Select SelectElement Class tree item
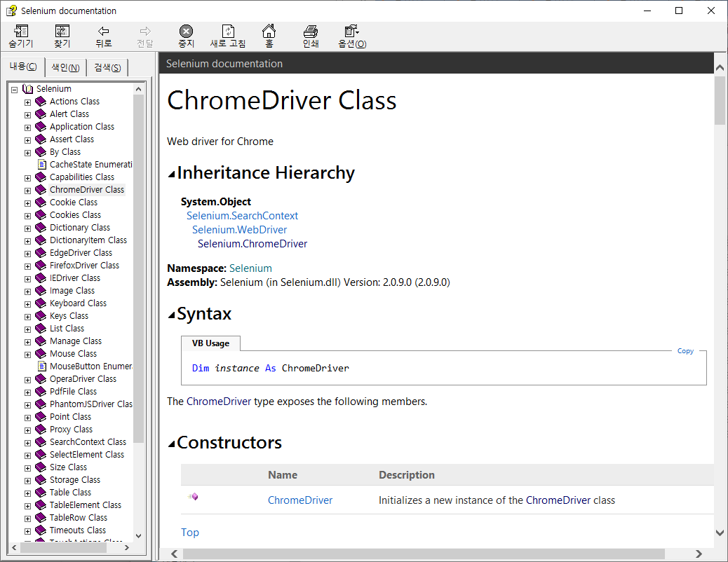Image resolution: width=728 pixels, height=562 pixels. coord(87,454)
